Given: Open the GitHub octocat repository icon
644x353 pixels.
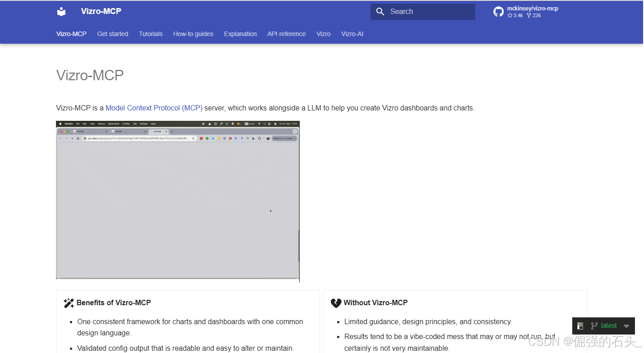Looking at the screenshot, I should click(498, 12).
